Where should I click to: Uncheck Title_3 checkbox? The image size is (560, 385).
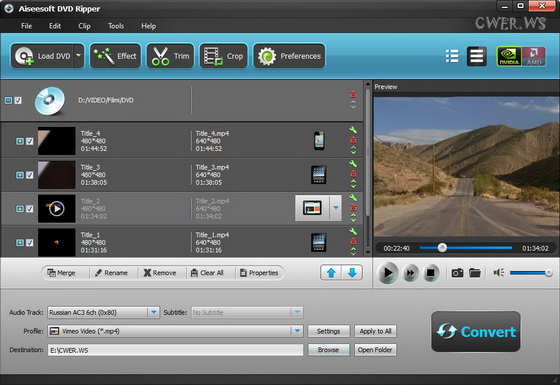[x=30, y=175]
